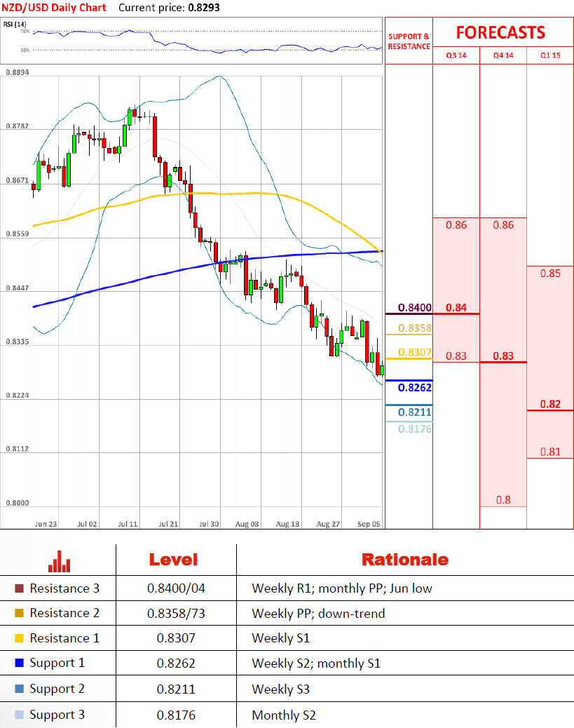Viewport: 574px width, 728px height.
Task: Click the Support 2 steel blue swatch
Action: [19, 689]
